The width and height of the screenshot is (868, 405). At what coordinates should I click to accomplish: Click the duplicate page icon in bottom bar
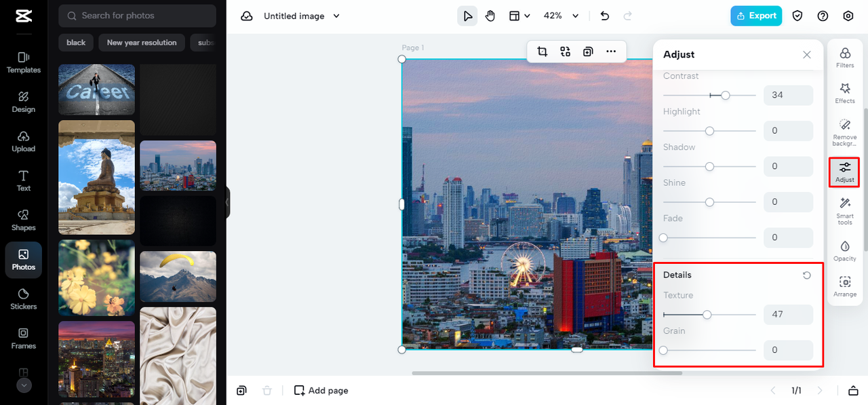(x=241, y=390)
